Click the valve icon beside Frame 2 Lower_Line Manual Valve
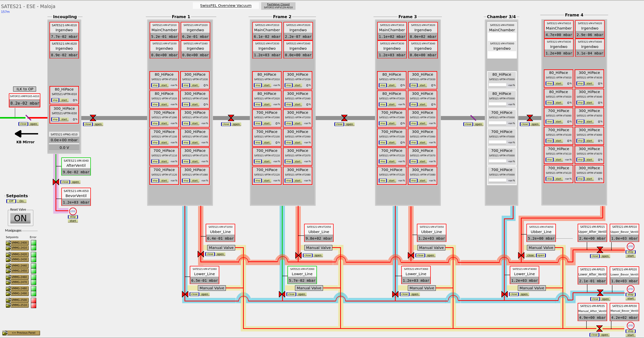Image resolution: width=644 pixels, height=338 pixels. pyautogui.click(x=282, y=294)
